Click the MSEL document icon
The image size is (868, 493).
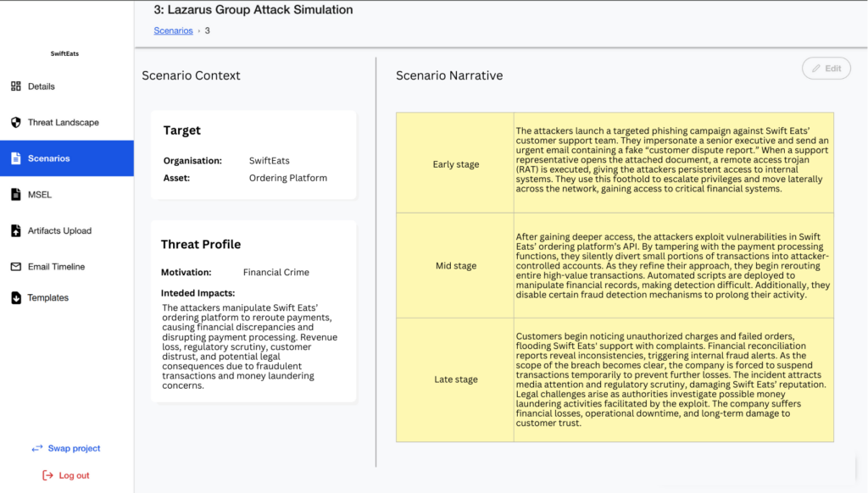[15, 195]
